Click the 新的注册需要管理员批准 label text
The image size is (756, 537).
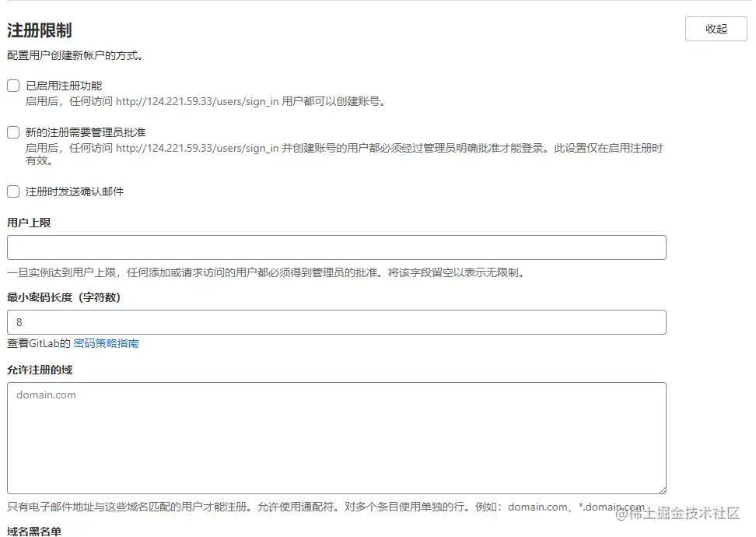(86, 132)
